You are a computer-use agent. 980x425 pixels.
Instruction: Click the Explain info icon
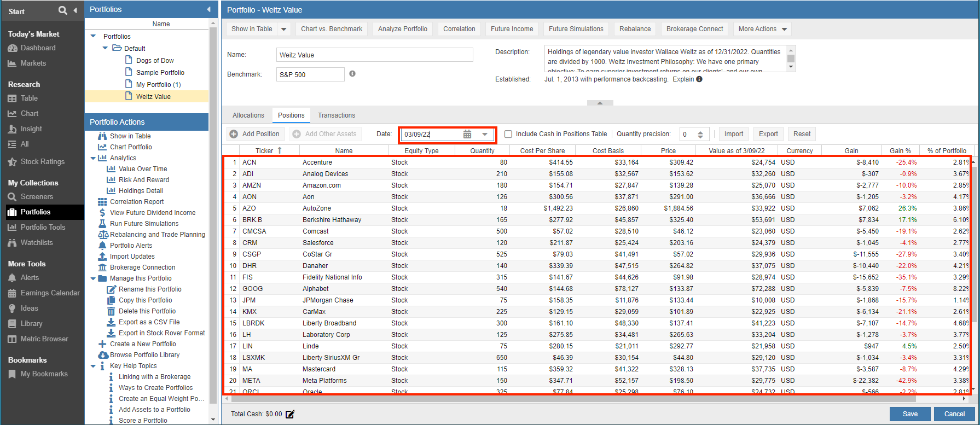click(x=699, y=79)
